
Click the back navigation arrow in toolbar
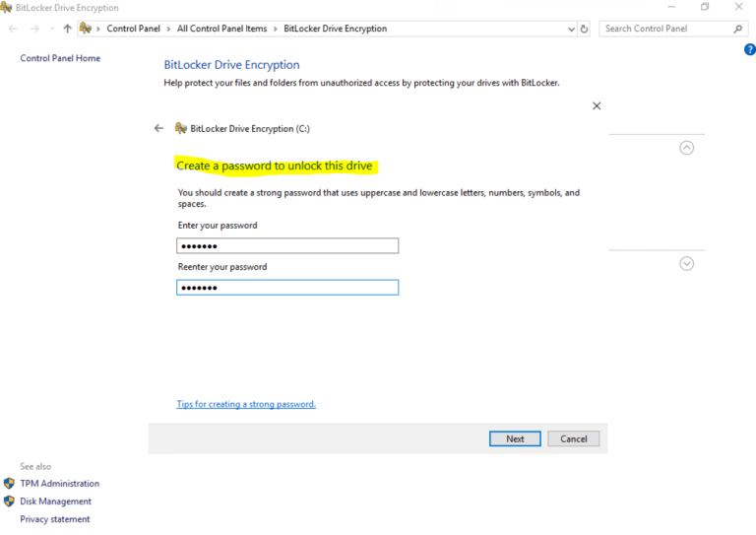coord(13,29)
